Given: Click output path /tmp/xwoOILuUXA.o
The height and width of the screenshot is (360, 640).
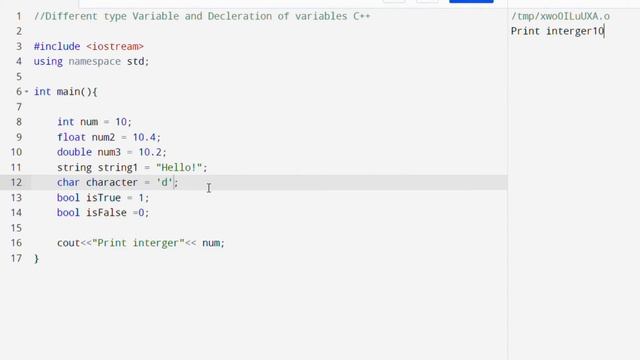Looking at the screenshot, I should coord(560,16).
